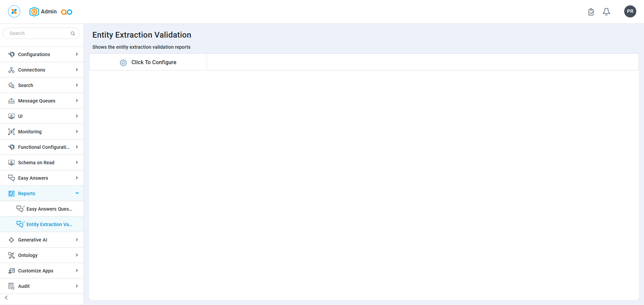The image size is (644, 305).
Task: Click the Generative AI sparkle icon
Action: pyautogui.click(x=11, y=240)
